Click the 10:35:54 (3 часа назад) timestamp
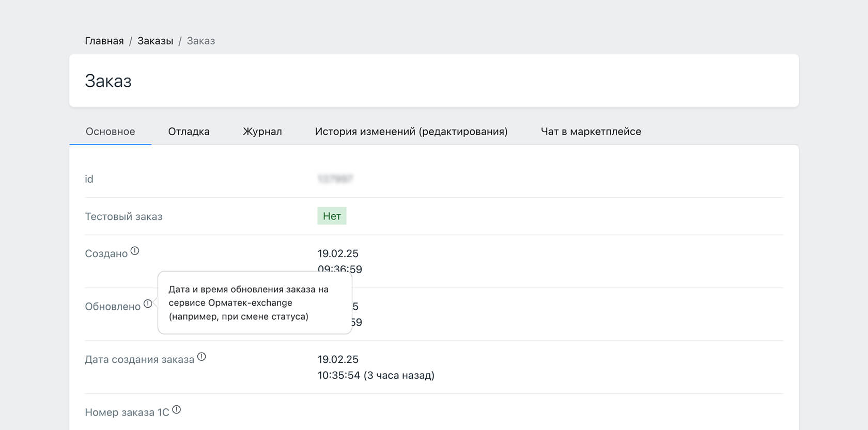Screen dimensions: 868x430 tap(376, 375)
